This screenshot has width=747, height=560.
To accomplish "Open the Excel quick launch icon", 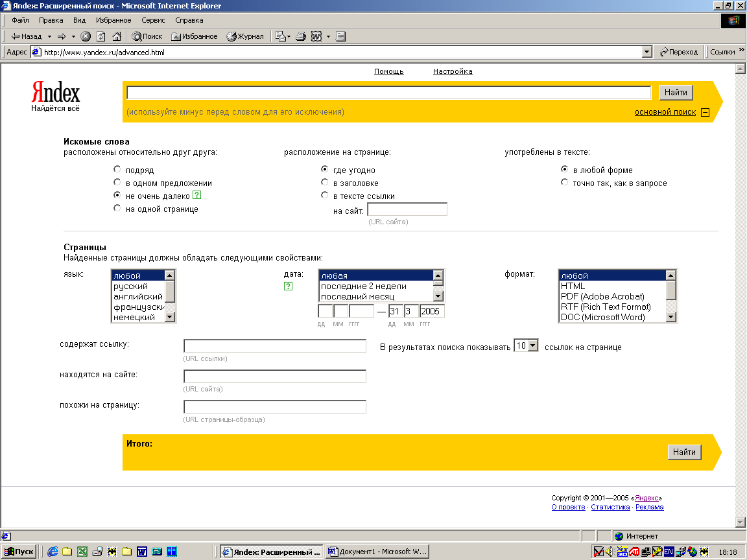I will (82, 552).
